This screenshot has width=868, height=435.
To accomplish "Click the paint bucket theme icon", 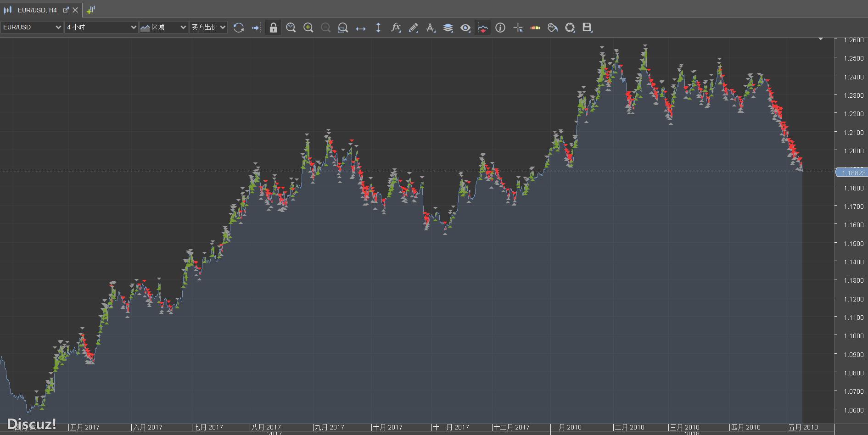I will pos(553,28).
